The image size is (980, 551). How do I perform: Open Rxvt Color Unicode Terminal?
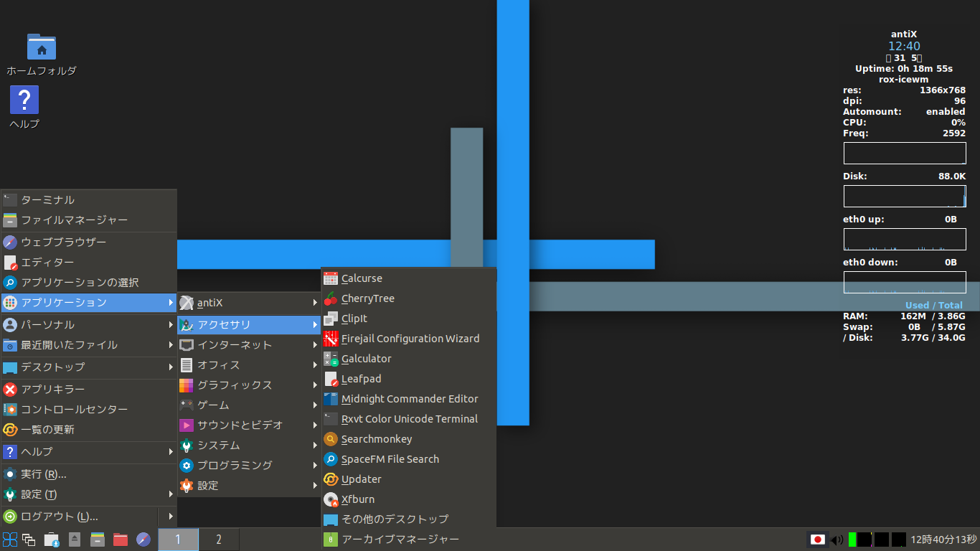[408, 419]
